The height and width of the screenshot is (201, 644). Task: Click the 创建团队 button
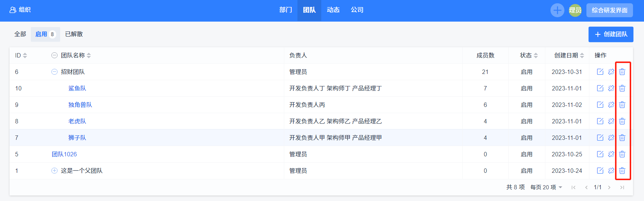[611, 34]
